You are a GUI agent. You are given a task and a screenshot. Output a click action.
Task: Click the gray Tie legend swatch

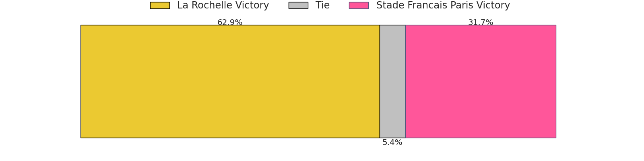click(298, 6)
